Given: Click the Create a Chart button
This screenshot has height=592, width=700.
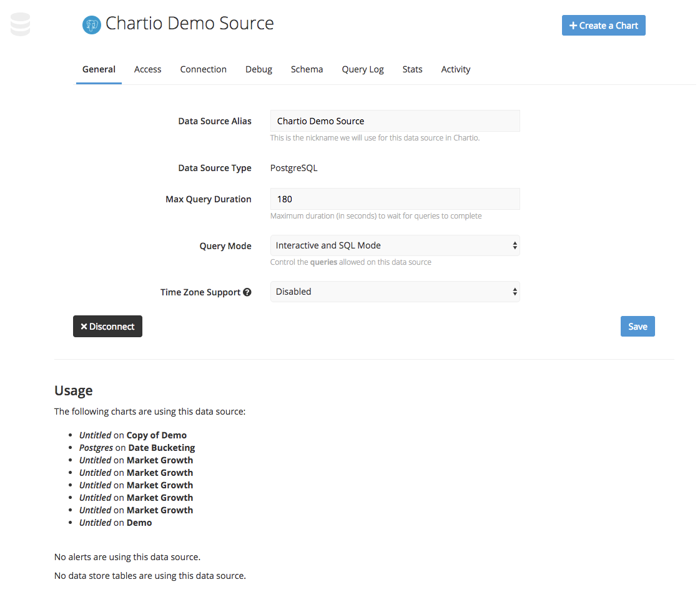Looking at the screenshot, I should point(604,26).
